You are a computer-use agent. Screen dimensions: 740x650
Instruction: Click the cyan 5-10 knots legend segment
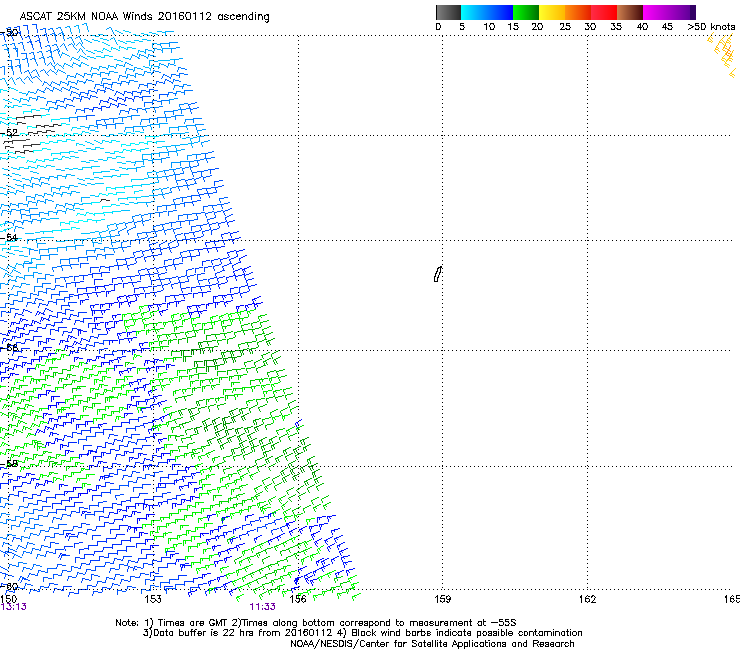tap(474, 12)
